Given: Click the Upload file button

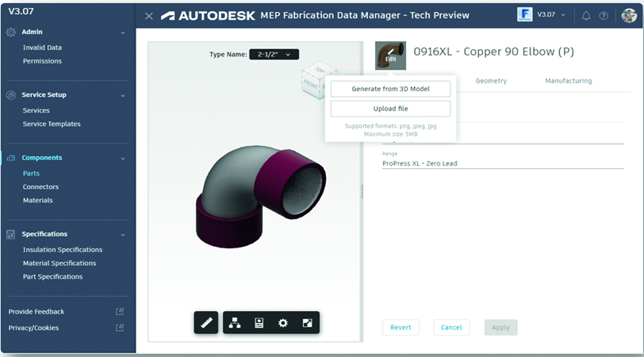Looking at the screenshot, I should tap(390, 109).
